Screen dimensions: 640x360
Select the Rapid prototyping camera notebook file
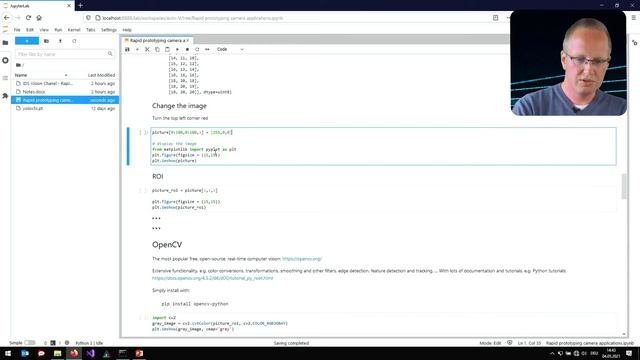[65, 100]
